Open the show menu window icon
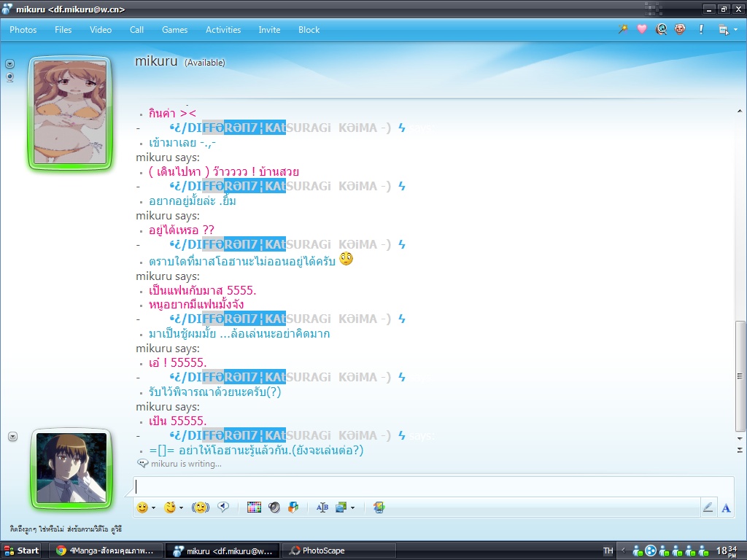 click(x=723, y=29)
